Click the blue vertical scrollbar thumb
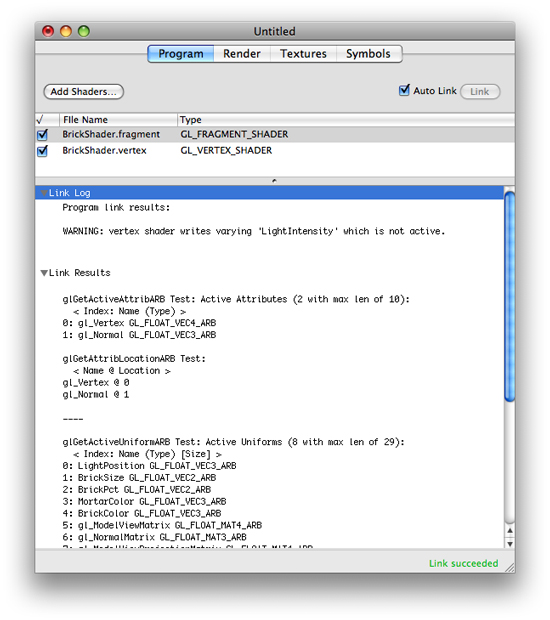The width and height of the screenshot is (550, 620). 510,297
